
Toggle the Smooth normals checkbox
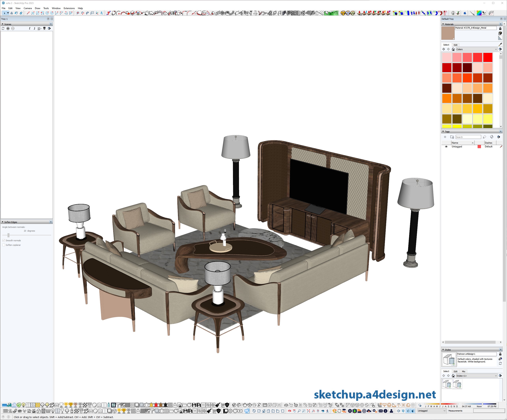click(x=4, y=240)
